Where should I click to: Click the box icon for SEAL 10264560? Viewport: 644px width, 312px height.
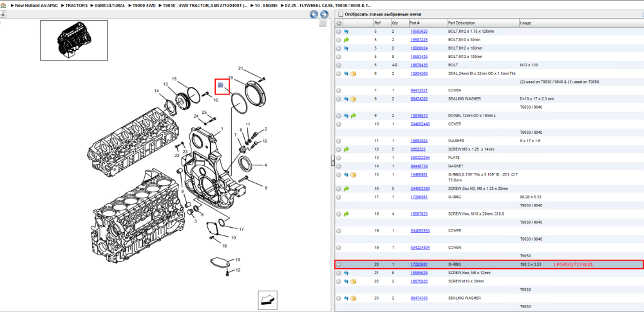click(353, 74)
